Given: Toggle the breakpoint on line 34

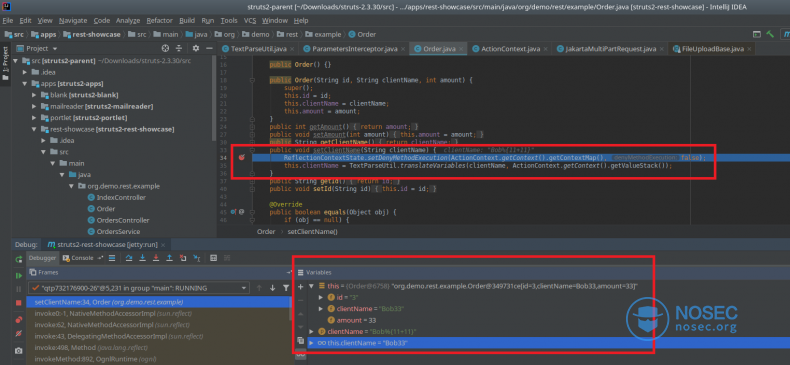Looking at the screenshot, I should 241,157.
